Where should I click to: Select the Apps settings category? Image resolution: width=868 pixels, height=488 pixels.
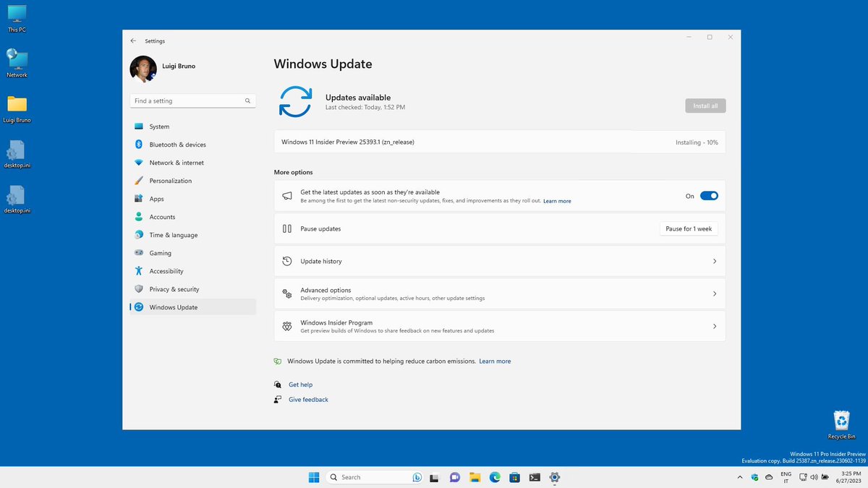pyautogui.click(x=192, y=199)
